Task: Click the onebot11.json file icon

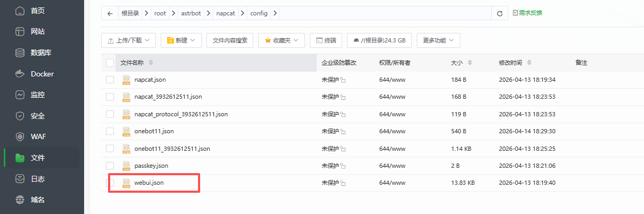Action: click(x=127, y=131)
